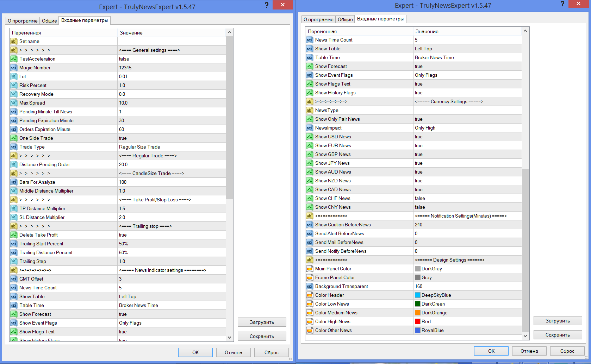Viewport: 591px width, 364px height.
Task: Click the DarkGray swatch for Main Panel Color
Action: tap(418, 269)
